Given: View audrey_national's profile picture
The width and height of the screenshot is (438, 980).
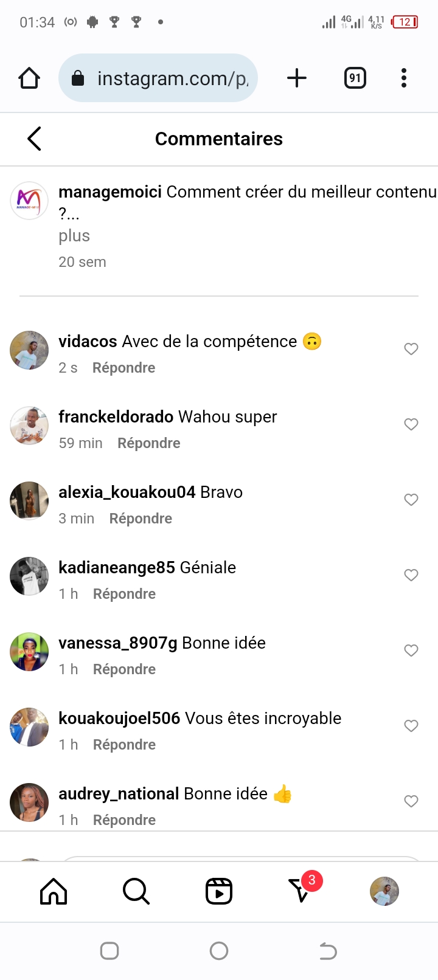Looking at the screenshot, I should [29, 802].
